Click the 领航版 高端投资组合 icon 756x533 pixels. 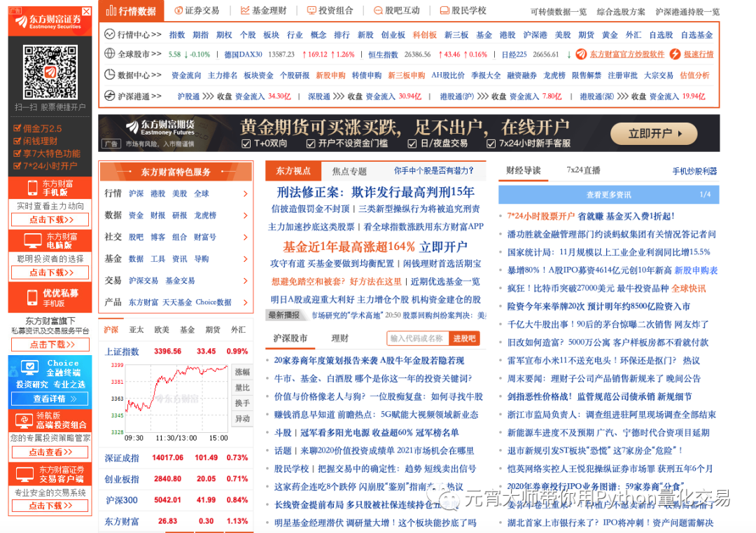click(24, 420)
